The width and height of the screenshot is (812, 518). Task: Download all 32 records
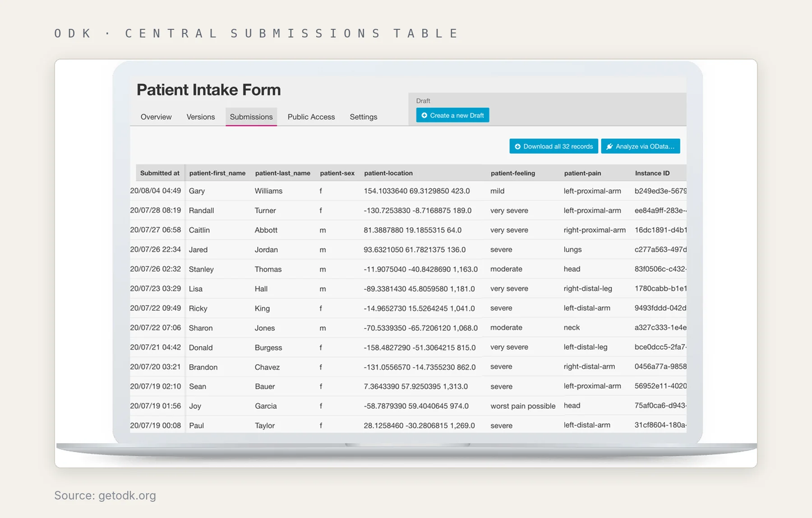click(x=554, y=146)
